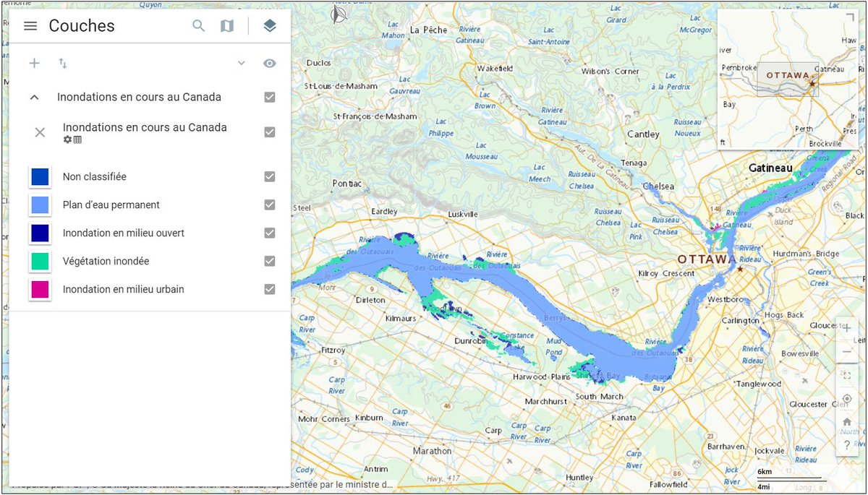Click the sublayer name Inondations en cours au Canada
This screenshot has width=868, height=495.
point(145,127)
